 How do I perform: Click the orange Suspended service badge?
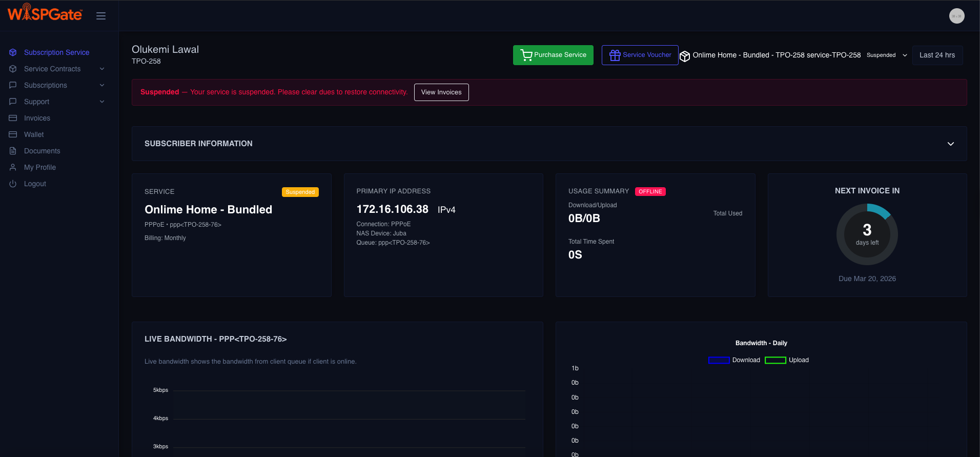(x=300, y=192)
